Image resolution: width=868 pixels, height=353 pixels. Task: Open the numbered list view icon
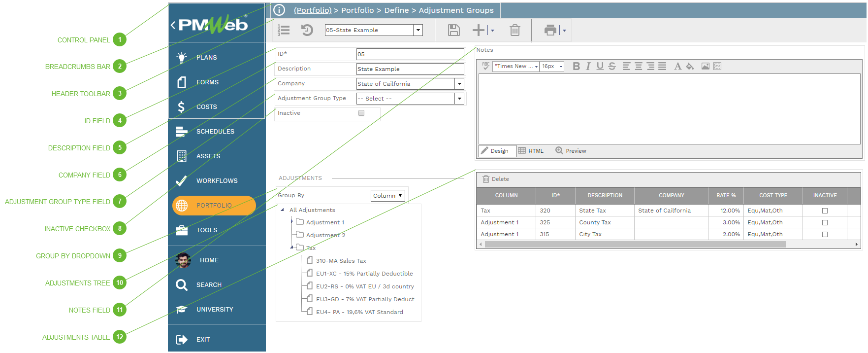click(x=284, y=31)
